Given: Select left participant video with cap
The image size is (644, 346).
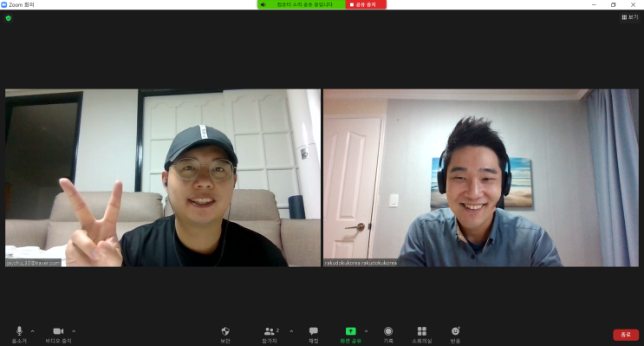Looking at the screenshot, I should coord(163,178).
